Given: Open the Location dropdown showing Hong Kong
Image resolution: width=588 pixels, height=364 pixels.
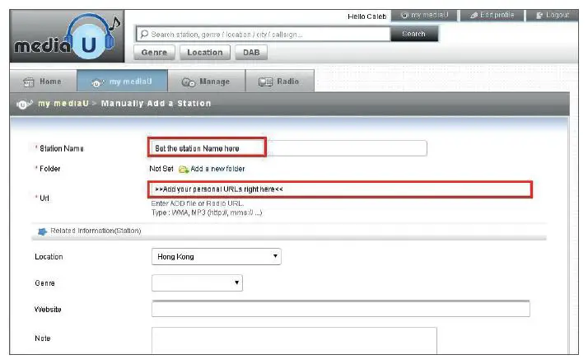Looking at the screenshot, I should (x=217, y=257).
